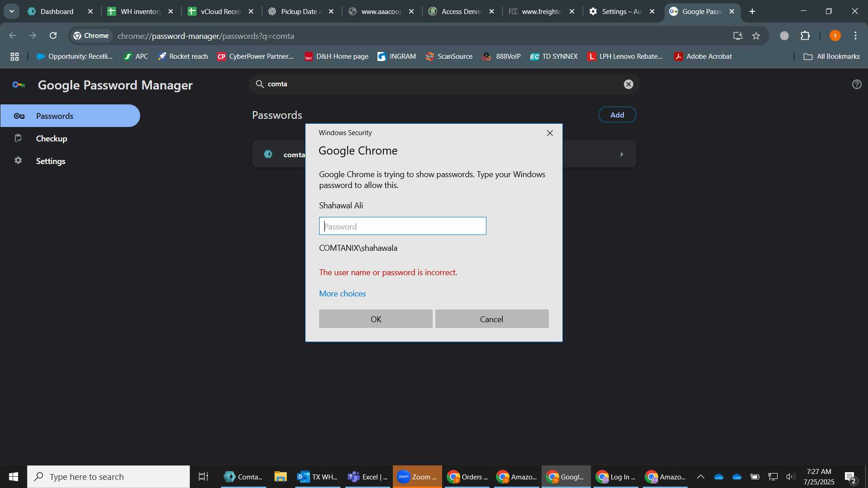The width and height of the screenshot is (868, 488).
Task: Open Task View from the taskbar
Action: point(203,477)
